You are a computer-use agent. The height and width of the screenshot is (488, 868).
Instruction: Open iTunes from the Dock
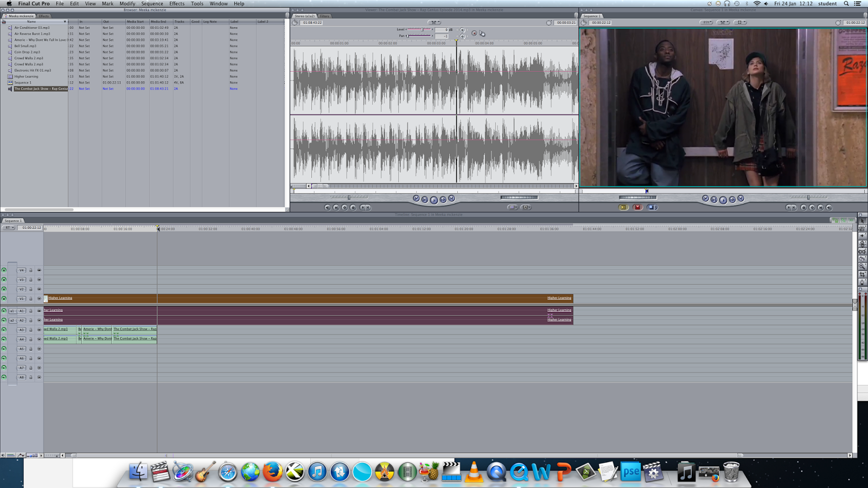point(317,472)
